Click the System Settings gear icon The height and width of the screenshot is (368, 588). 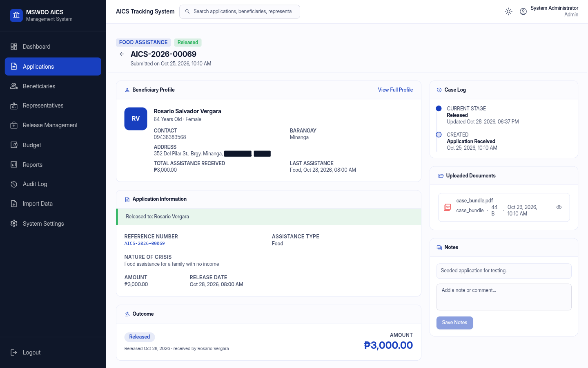pyautogui.click(x=14, y=224)
